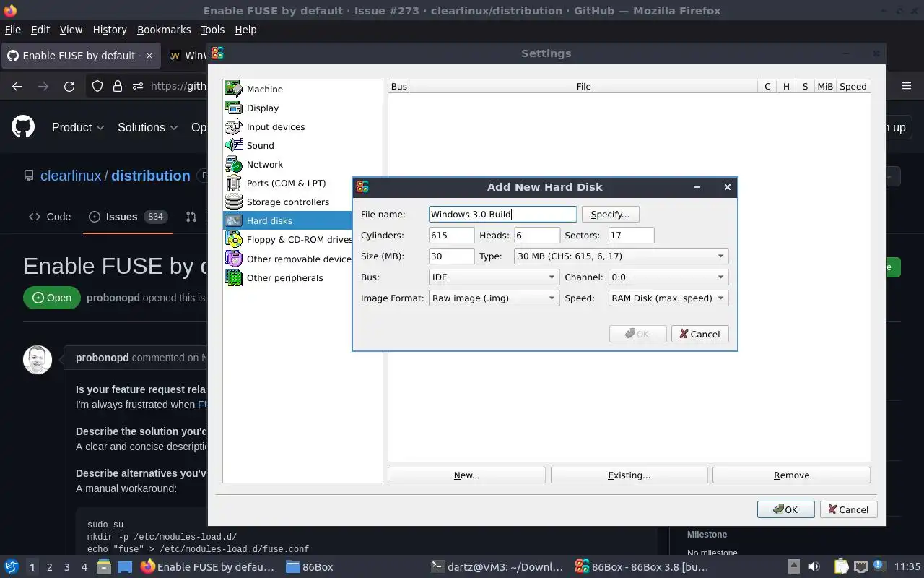Image resolution: width=924 pixels, height=578 pixels.
Task: Open Firefox View menu
Action: [71, 30]
